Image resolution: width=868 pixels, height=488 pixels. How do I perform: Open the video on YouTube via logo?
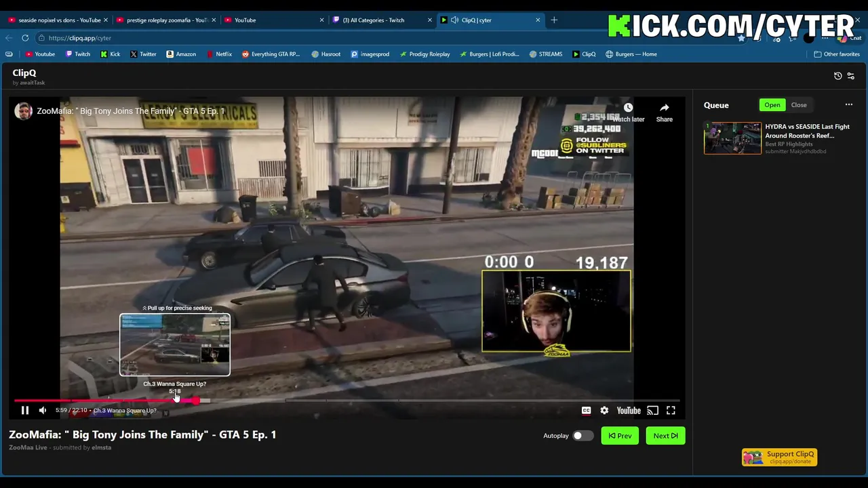(629, 410)
